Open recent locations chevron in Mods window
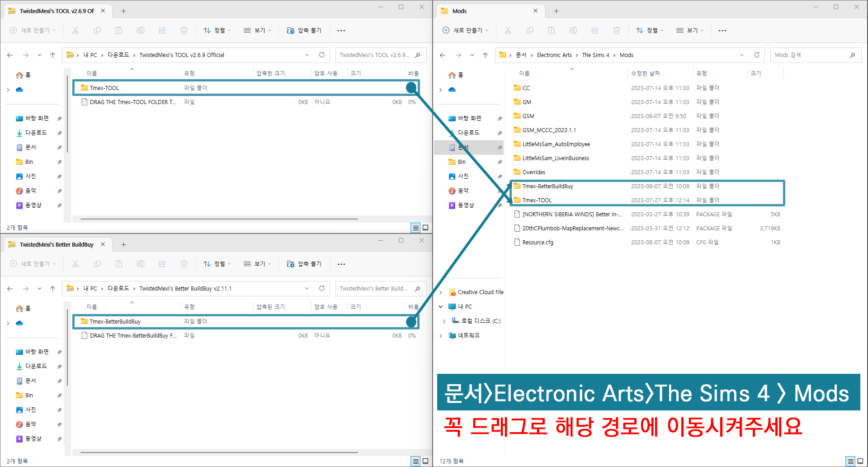Screen dimensions: 868x467 point(472,55)
